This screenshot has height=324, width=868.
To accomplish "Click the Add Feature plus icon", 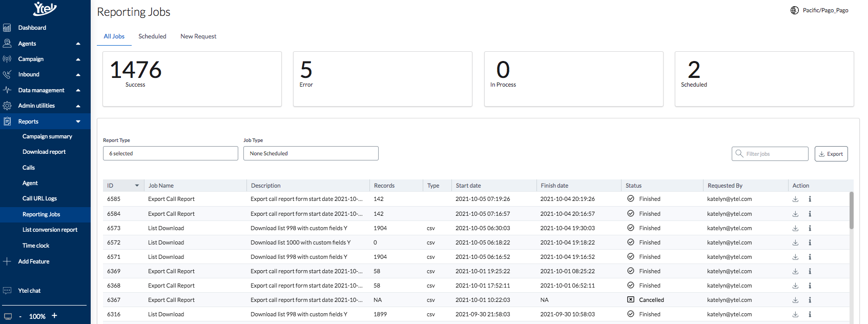I will [7, 261].
